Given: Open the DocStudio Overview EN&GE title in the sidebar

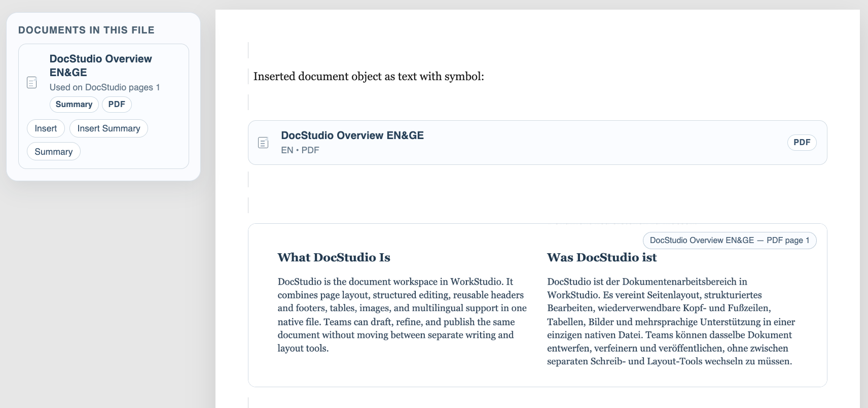Looking at the screenshot, I should click(101, 65).
